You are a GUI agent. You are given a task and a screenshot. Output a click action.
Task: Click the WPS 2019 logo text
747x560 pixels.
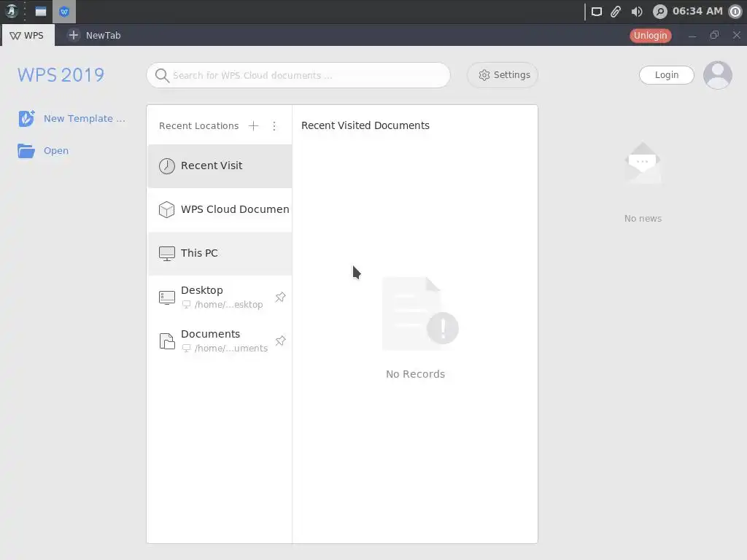tap(61, 75)
